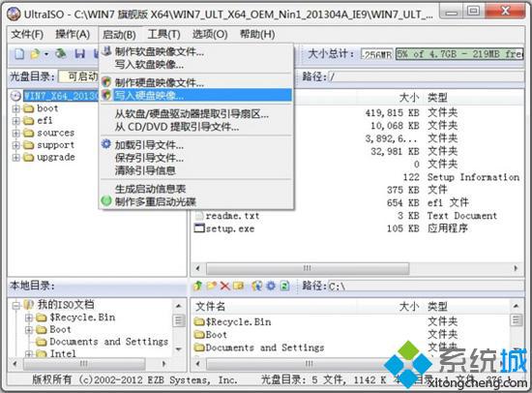Click the globe icon in local toolbar
The image size is (532, 393).
coord(257,286)
